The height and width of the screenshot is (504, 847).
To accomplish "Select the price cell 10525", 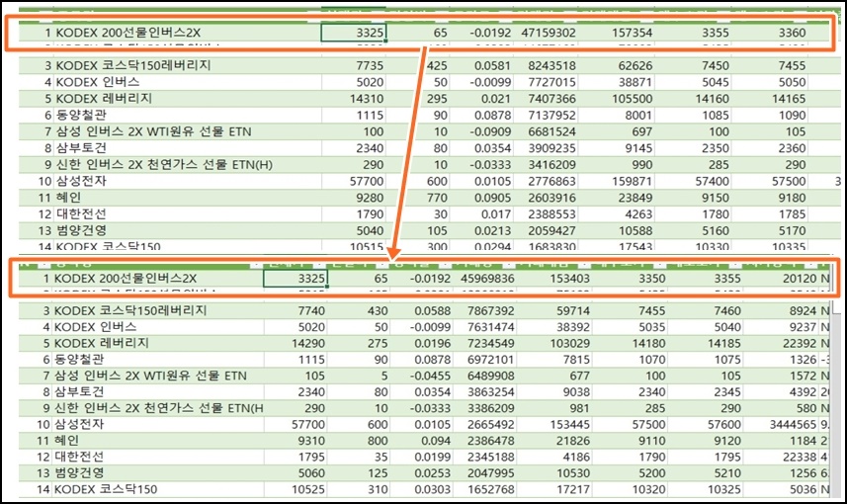I will [296, 489].
